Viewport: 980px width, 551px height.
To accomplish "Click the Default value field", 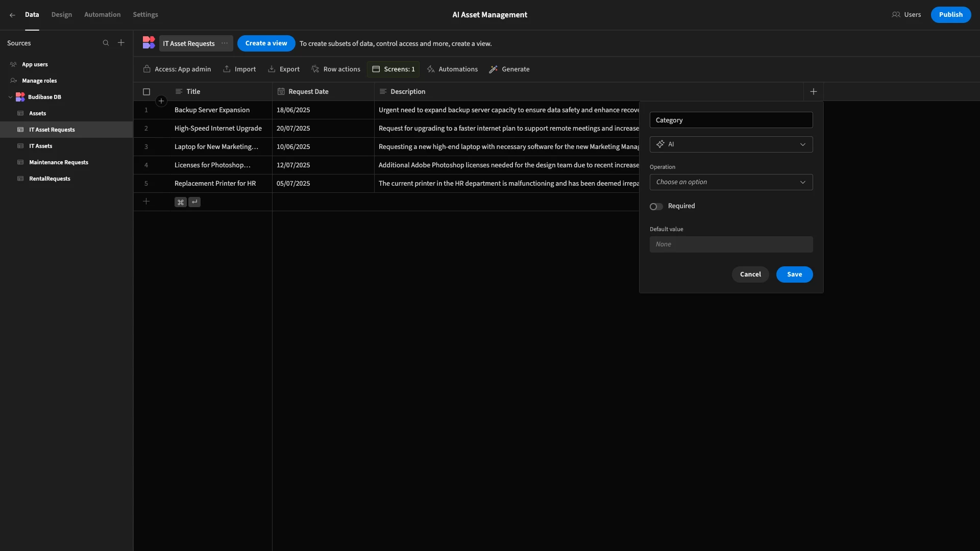I will pos(731,244).
